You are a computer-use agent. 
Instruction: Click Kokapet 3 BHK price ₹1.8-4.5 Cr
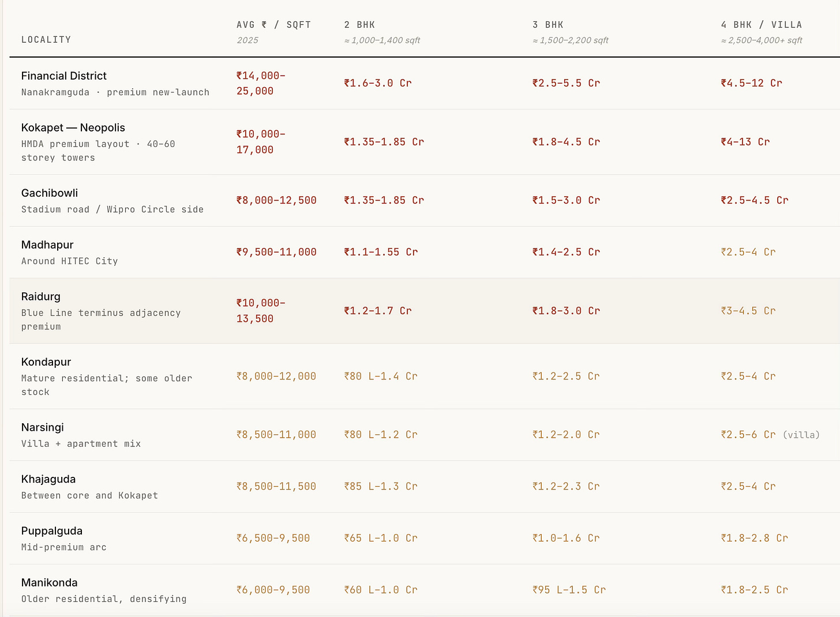pos(567,142)
